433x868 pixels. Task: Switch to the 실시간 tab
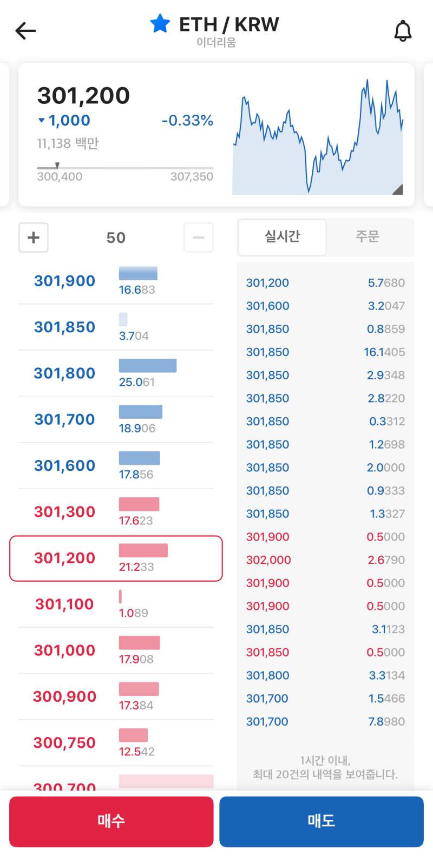point(282,237)
